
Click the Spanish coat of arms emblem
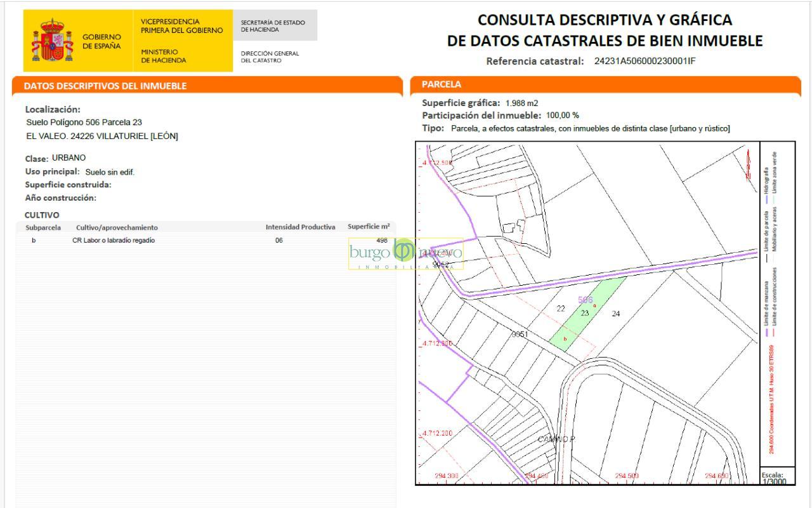point(51,41)
